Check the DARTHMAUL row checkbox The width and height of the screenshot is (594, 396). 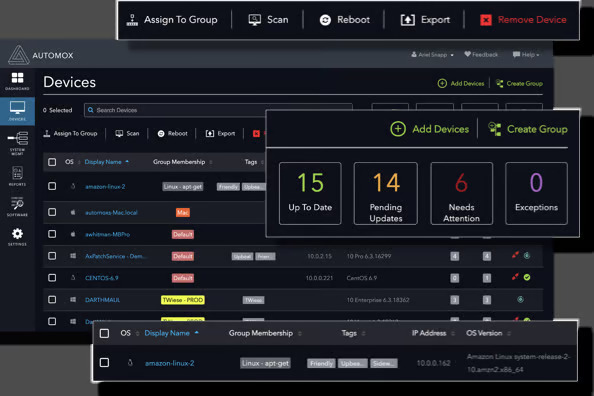tap(52, 300)
